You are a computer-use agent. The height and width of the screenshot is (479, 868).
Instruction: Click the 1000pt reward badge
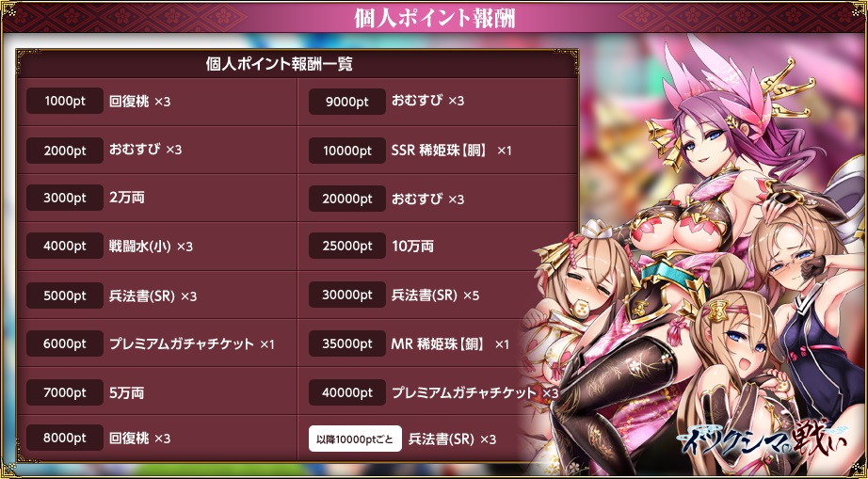tap(65, 102)
